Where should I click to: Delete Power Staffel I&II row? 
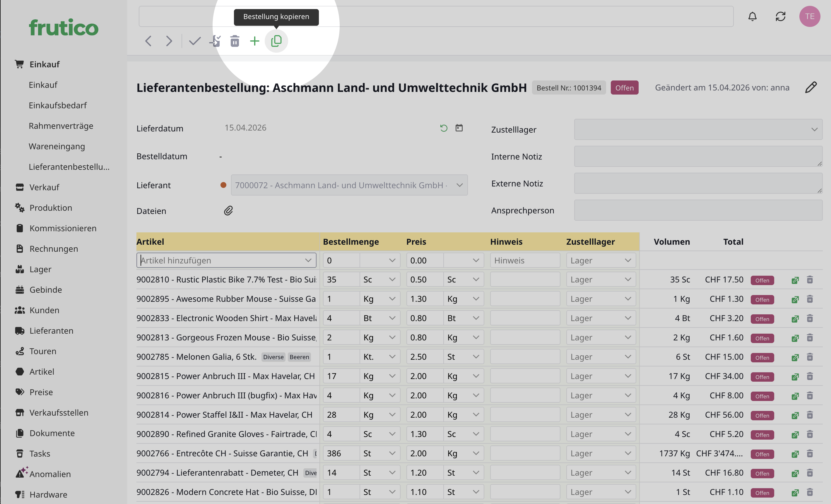[x=809, y=415]
